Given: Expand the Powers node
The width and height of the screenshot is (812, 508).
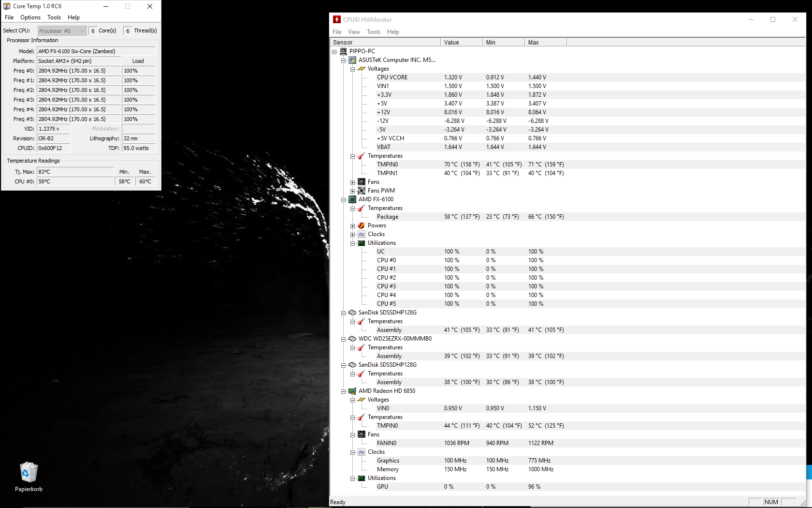Looking at the screenshot, I should pyautogui.click(x=353, y=226).
